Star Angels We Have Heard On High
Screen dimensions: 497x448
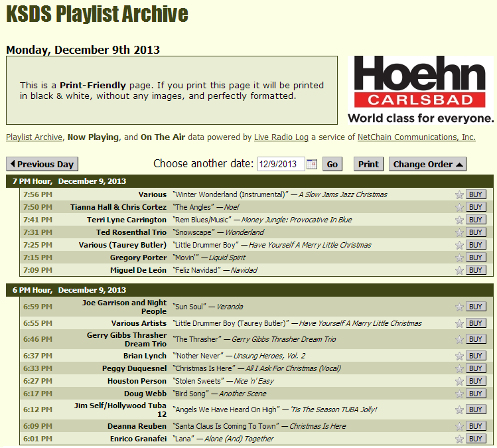(x=459, y=410)
